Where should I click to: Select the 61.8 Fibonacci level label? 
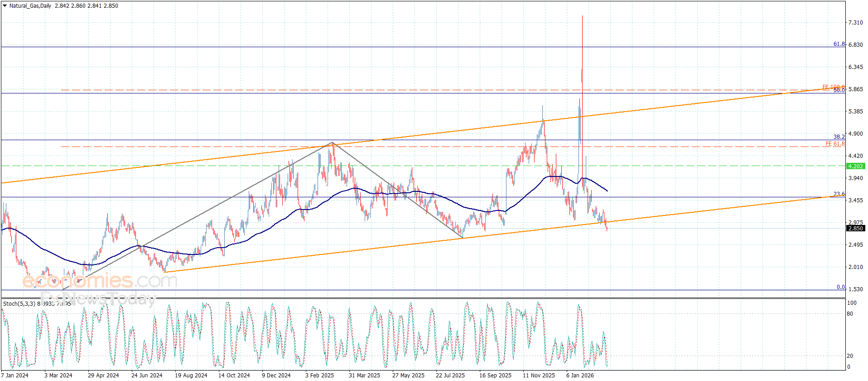[839, 44]
